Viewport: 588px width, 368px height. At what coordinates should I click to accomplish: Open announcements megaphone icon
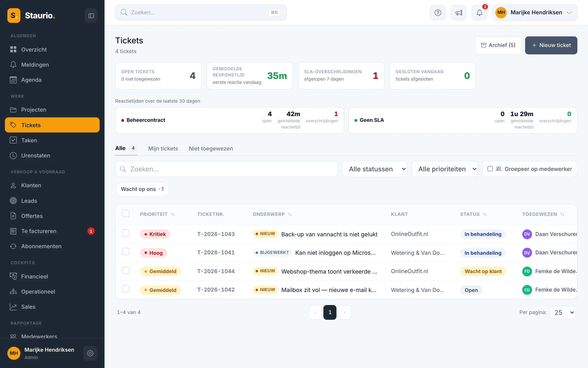459,13
